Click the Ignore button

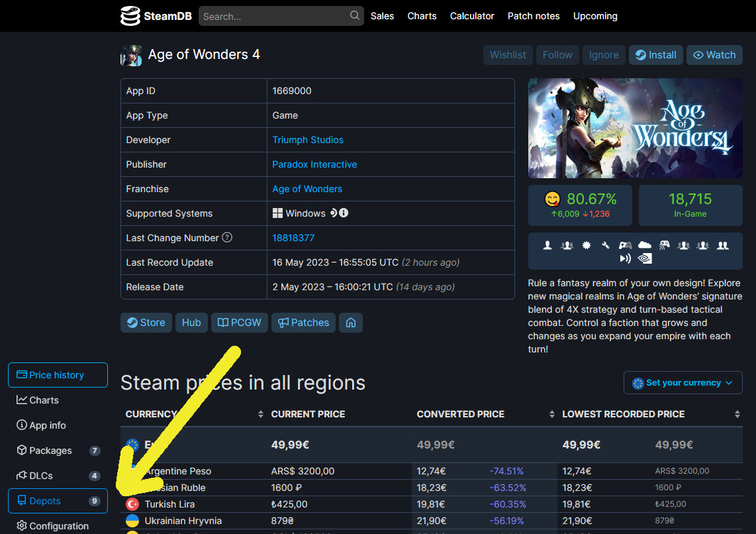[604, 55]
